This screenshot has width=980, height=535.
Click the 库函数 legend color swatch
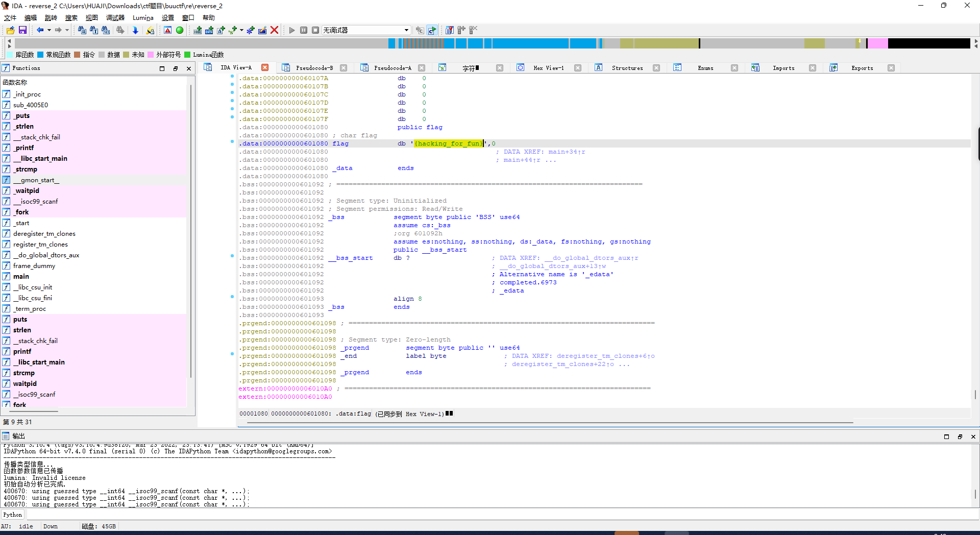pos(10,55)
